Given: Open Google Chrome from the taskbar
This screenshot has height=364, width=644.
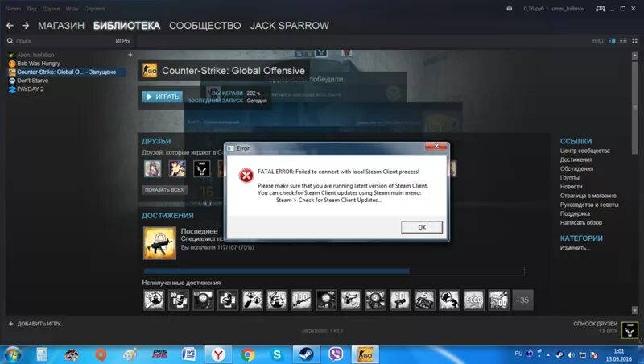Looking at the screenshot, I should (248, 354).
